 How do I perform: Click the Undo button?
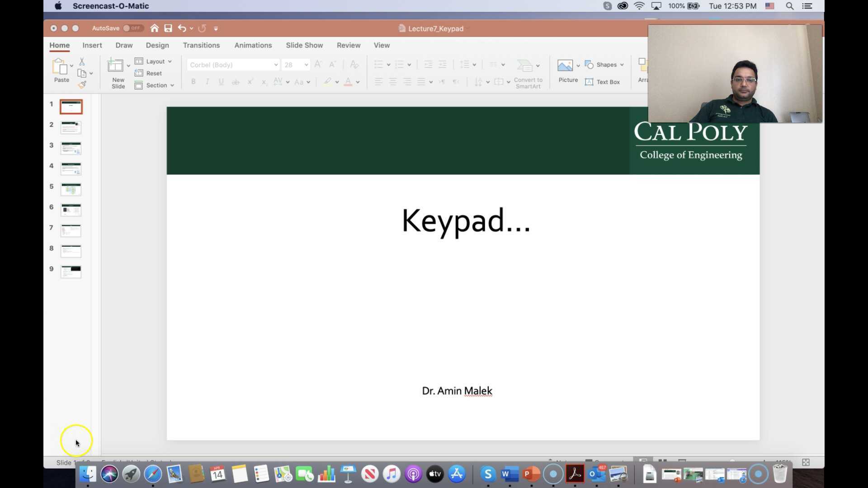coord(182,28)
